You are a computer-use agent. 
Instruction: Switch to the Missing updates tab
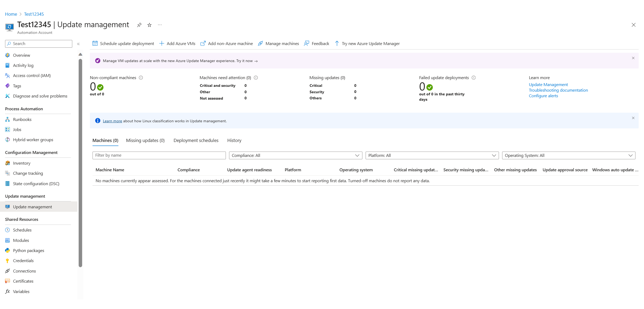[145, 140]
